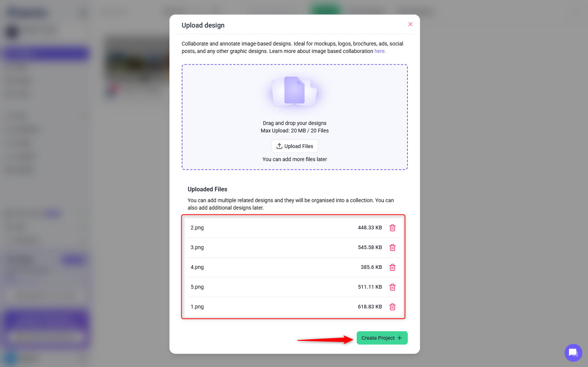Remove the 1.png file from the list
588x367 pixels.
tap(392, 307)
